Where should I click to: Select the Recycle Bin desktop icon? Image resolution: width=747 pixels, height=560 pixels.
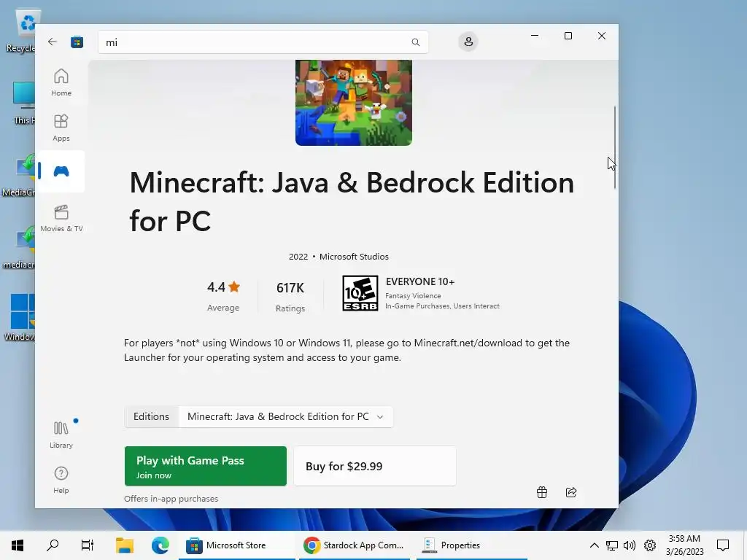click(21, 31)
